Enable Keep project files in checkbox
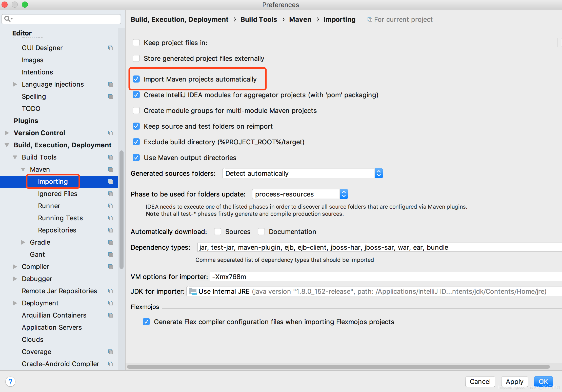 click(x=136, y=43)
